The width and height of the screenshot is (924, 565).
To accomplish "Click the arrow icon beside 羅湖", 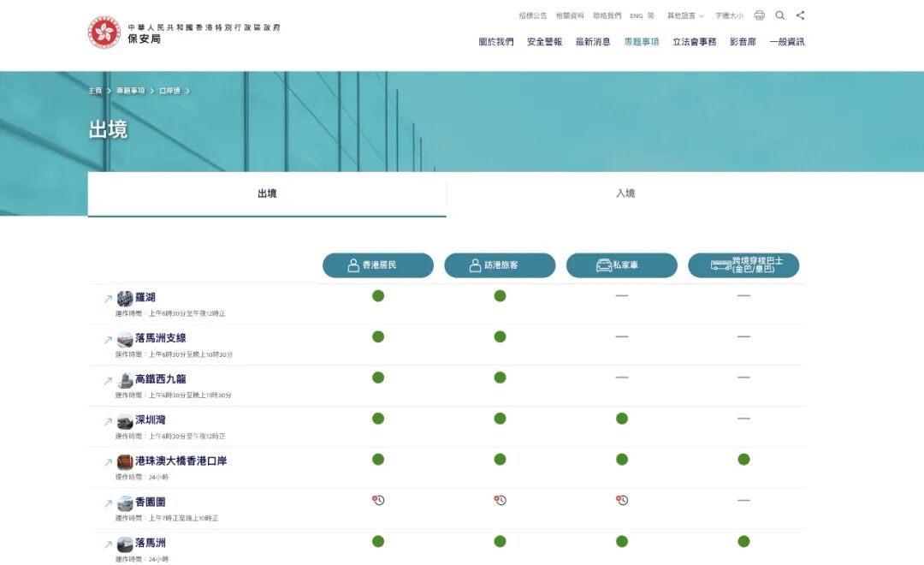I will pyautogui.click(x=108, y=299).
